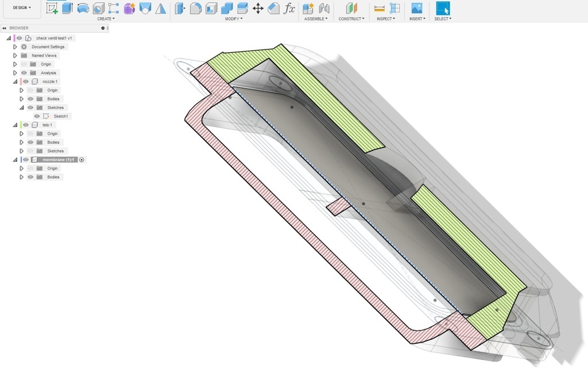Activate membrane (1):1 via its radio control

tap(81, 159)
